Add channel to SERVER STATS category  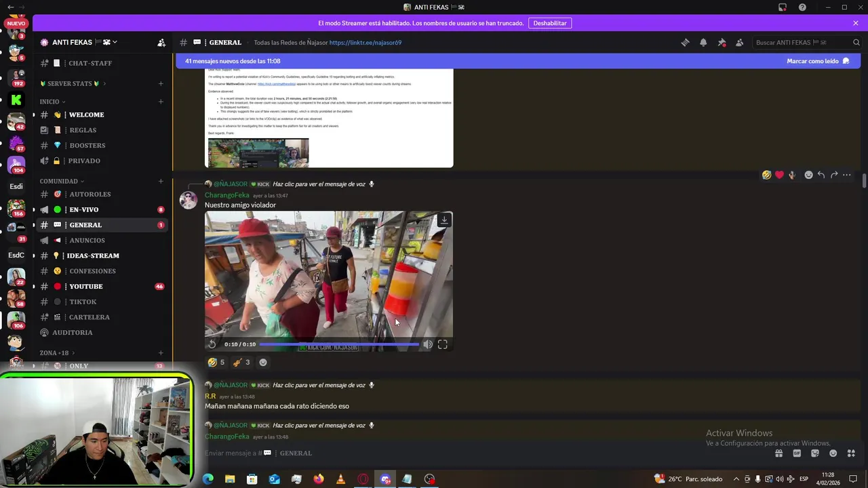(161, 83)
